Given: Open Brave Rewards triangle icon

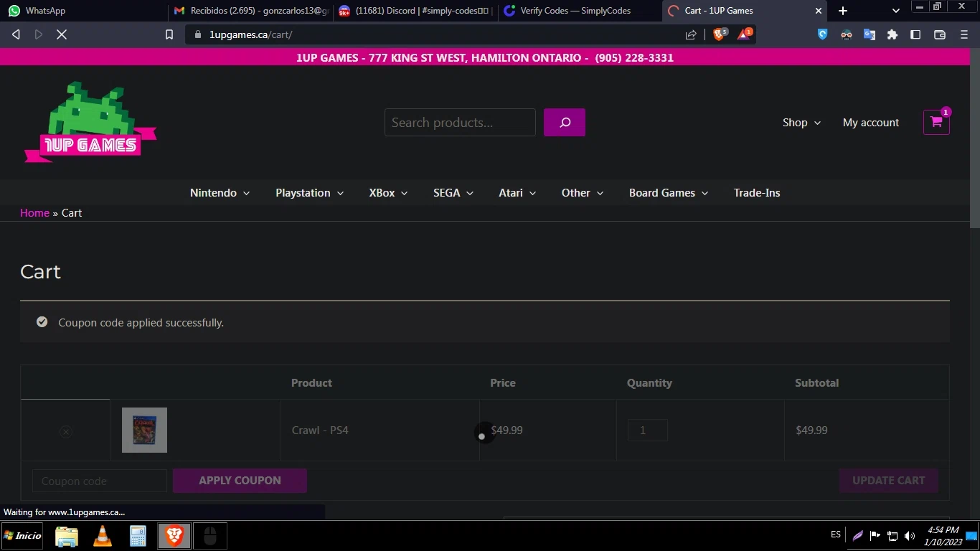Looking at the screenshot, I should [x=745, y=34].
